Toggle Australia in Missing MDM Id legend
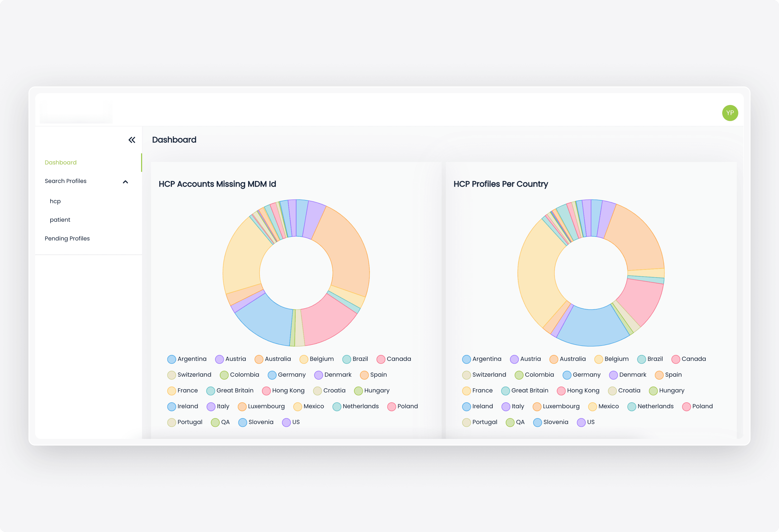The image size is (779, 532). point(273,359)
